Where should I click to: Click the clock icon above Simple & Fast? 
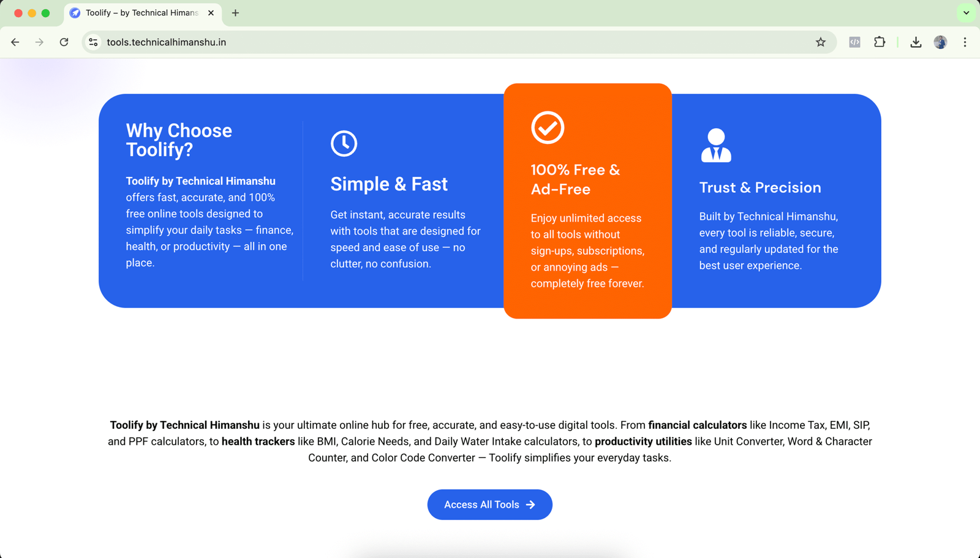point(344,143)
